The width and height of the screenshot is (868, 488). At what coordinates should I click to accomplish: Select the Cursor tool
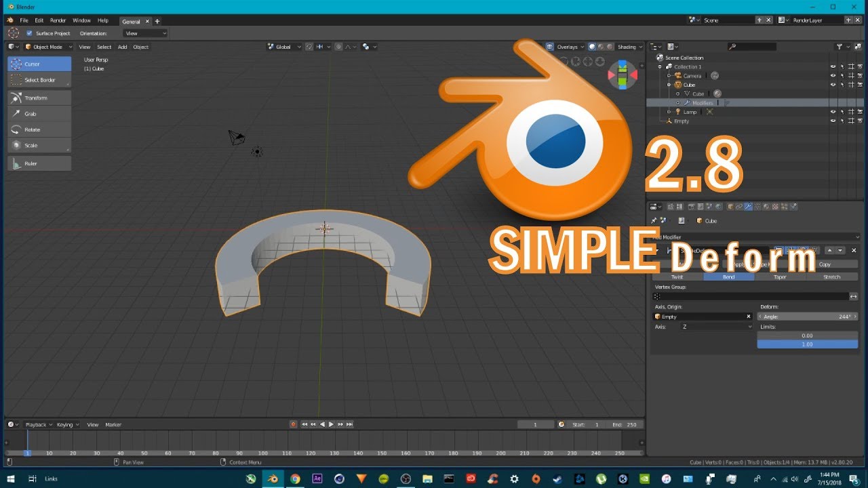click(39, 64)
